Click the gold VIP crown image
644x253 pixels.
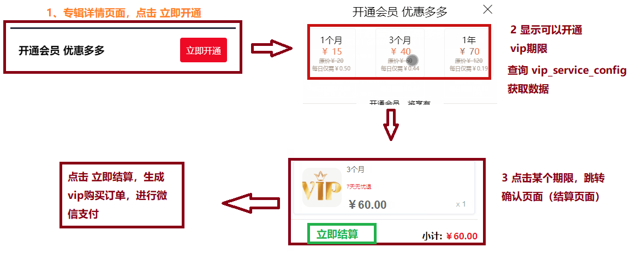point(322,187)
